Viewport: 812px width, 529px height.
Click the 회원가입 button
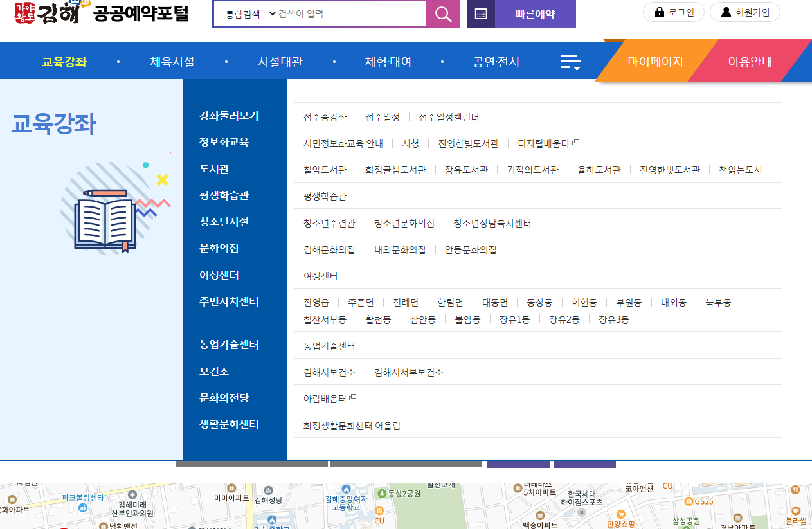click(744, 12)
